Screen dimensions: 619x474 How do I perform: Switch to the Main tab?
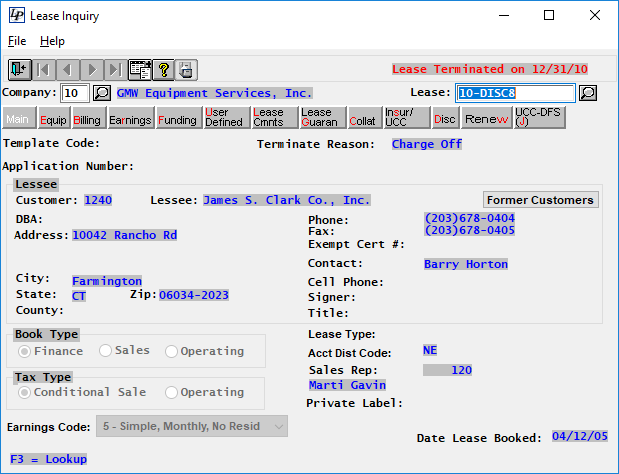(19, 118)
